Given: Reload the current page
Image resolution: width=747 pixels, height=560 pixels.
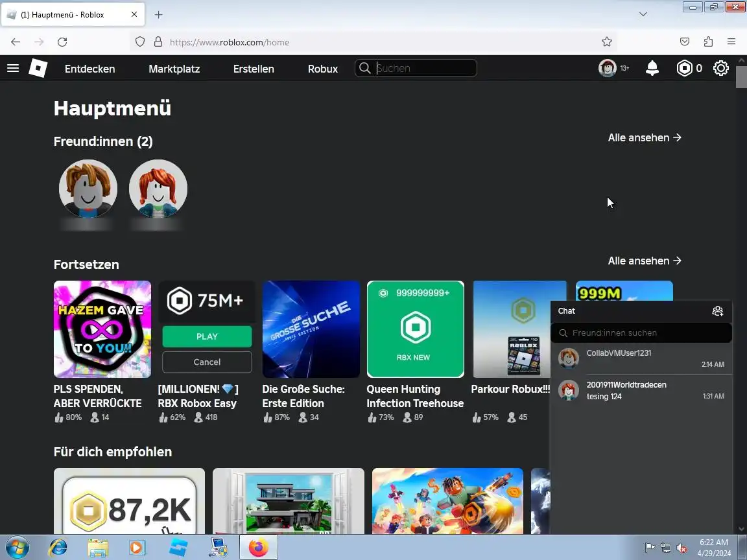Looking at the screenshot, I should tap(62, 42).
